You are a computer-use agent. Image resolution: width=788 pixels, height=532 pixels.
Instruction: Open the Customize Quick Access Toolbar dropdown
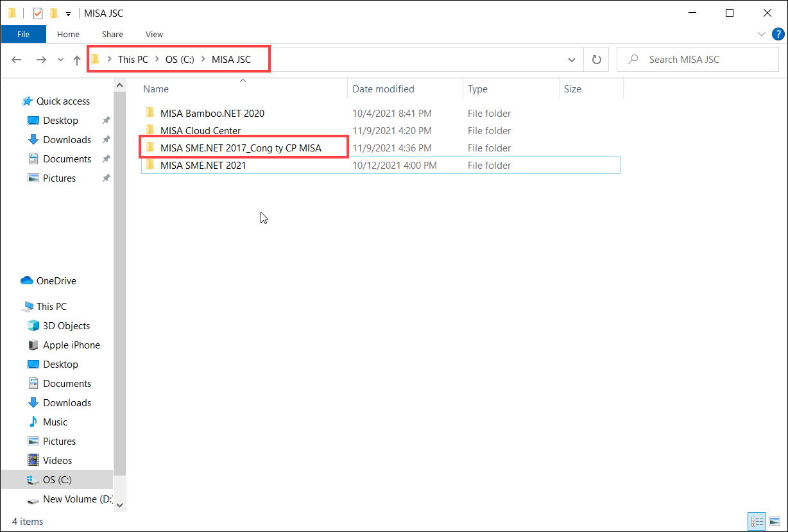pyautogui.click(x=68, y=13)
